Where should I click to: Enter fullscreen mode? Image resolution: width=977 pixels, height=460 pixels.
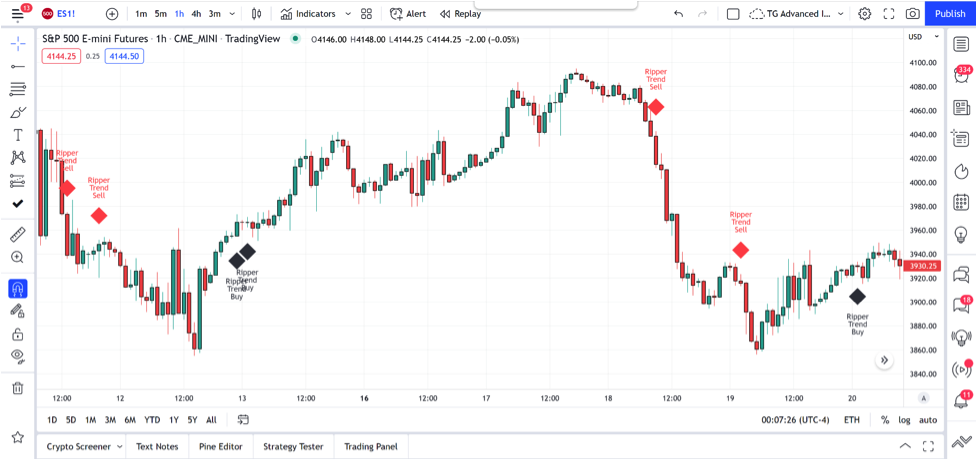pyautogui.click(x=888, y=14)
